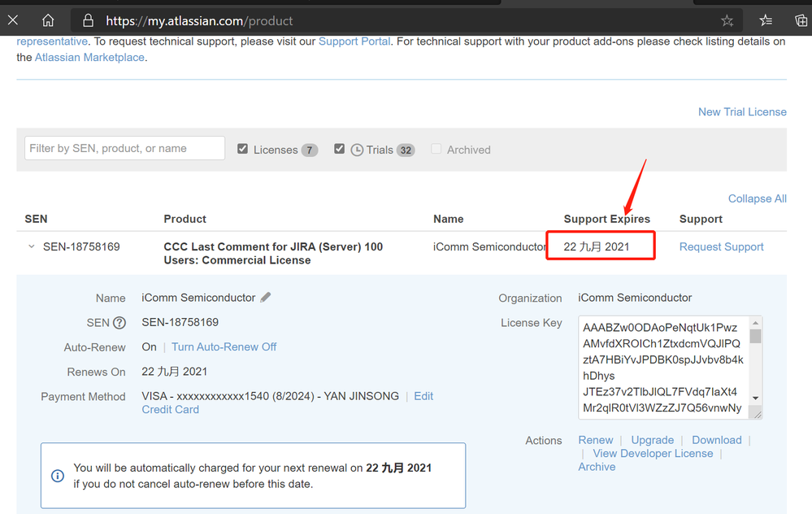This screenshot has height=514, width=812.
Task: Click the Support Expires column header
Action: pos(607,219)
